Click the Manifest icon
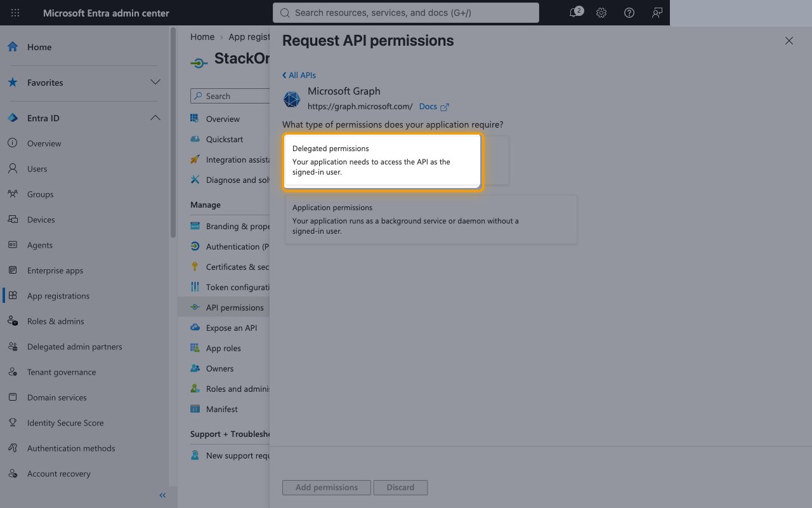812x508 pixels. click(x=195, y=409)
